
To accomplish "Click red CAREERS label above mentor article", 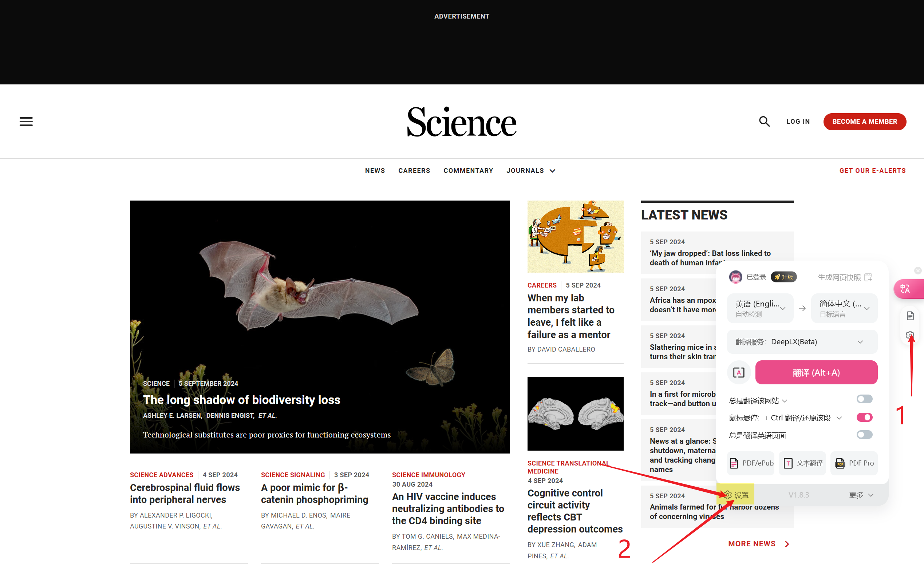I will coord(542,285).
